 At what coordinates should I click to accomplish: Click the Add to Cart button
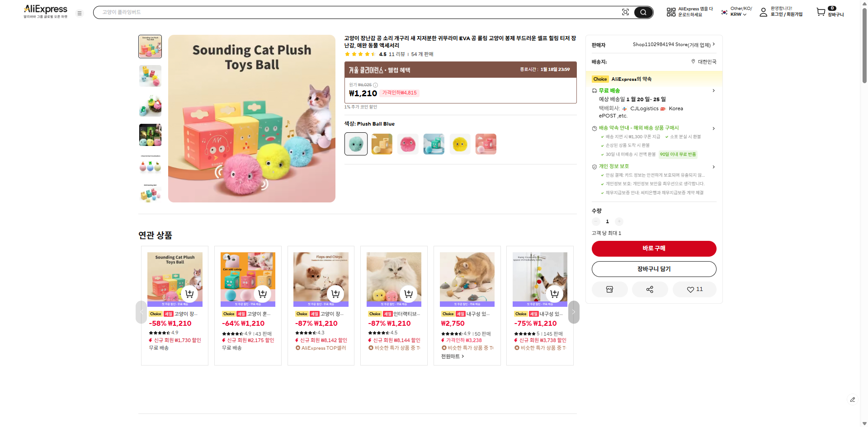654,269
